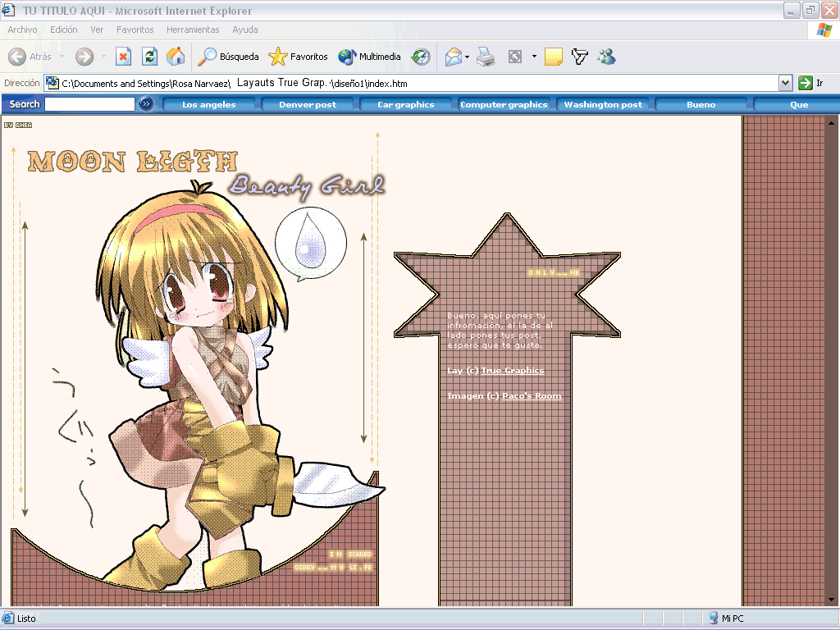Click the Forward arrow button
The width and height of the screenshot is (840, 630).
click(x=84, y=57)
